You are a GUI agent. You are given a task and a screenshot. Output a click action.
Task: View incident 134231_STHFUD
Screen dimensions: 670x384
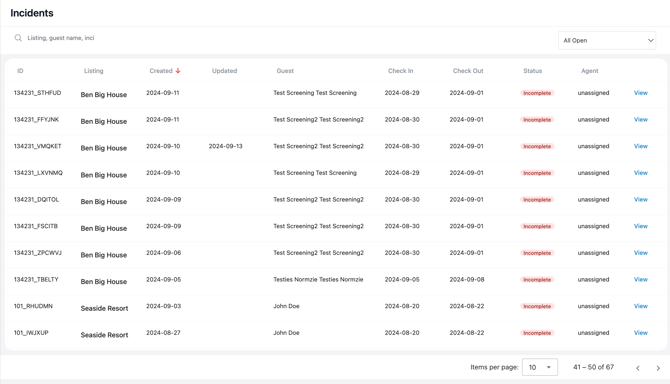click(641, 93)
